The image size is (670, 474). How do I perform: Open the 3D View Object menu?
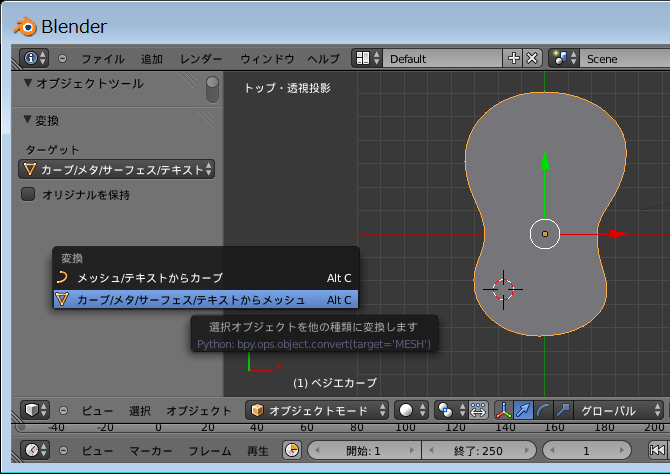pyautogui.click(x=199, y=411)
